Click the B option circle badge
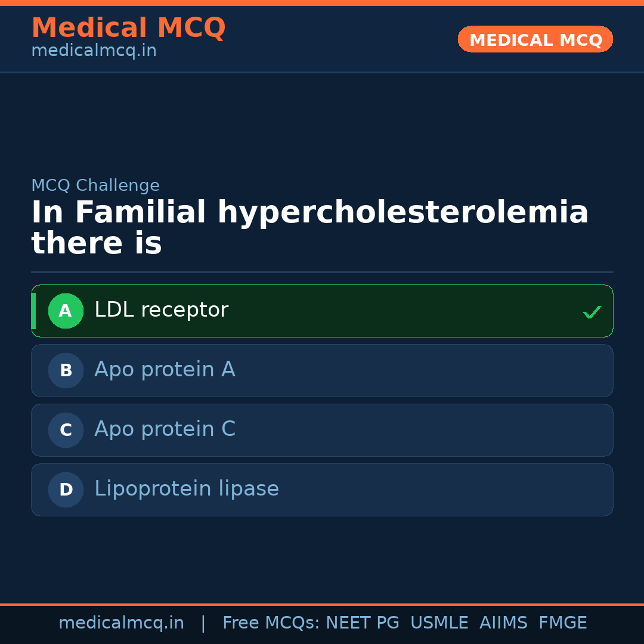Viewport: 644px width, 644px height. coord(66,370)
